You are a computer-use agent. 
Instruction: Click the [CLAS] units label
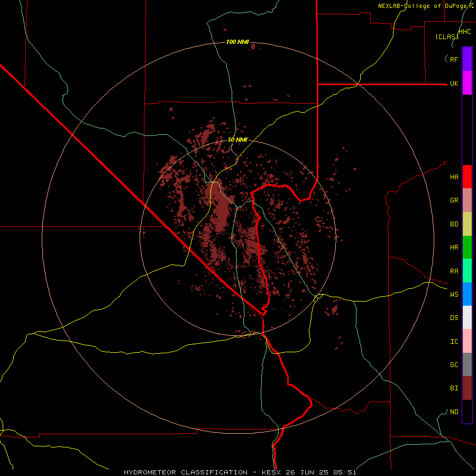coord(447,36)
